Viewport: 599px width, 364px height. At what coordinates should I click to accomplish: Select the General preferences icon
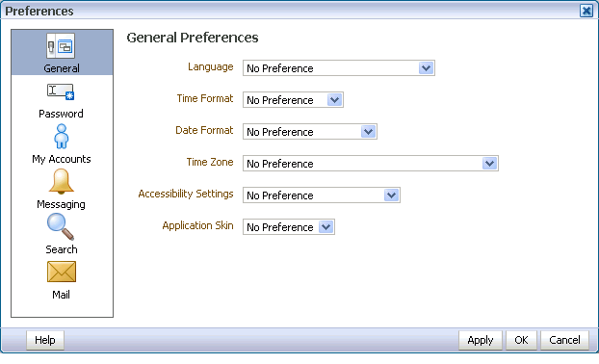click(61, 46)
